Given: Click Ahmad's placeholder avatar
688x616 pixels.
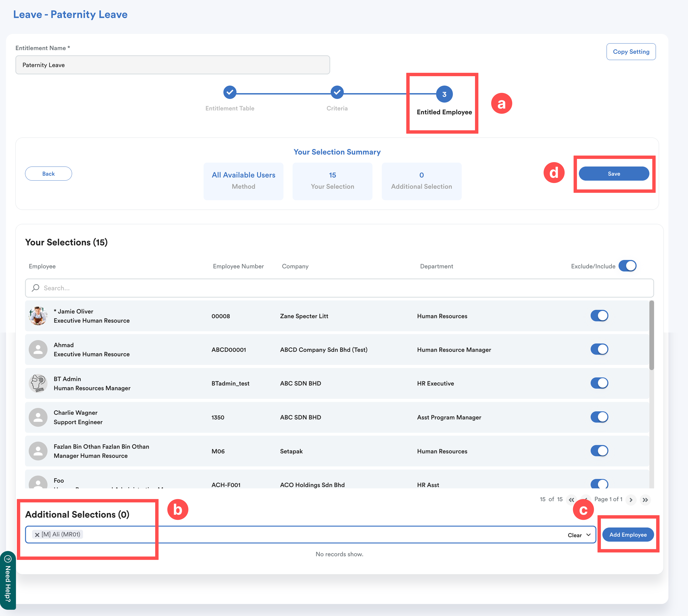Looking at the screenshot, I should click(x=38, y=349).
